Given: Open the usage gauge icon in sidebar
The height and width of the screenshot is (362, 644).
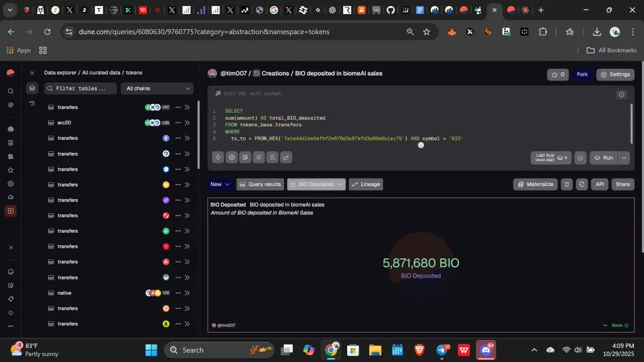Looking at the screenshot, I should [x=10, y=197].
